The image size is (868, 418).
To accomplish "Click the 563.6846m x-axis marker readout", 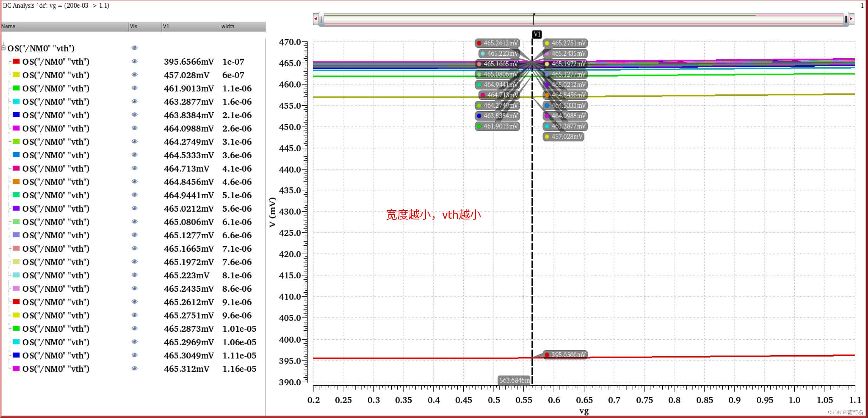I will (514, 380).
